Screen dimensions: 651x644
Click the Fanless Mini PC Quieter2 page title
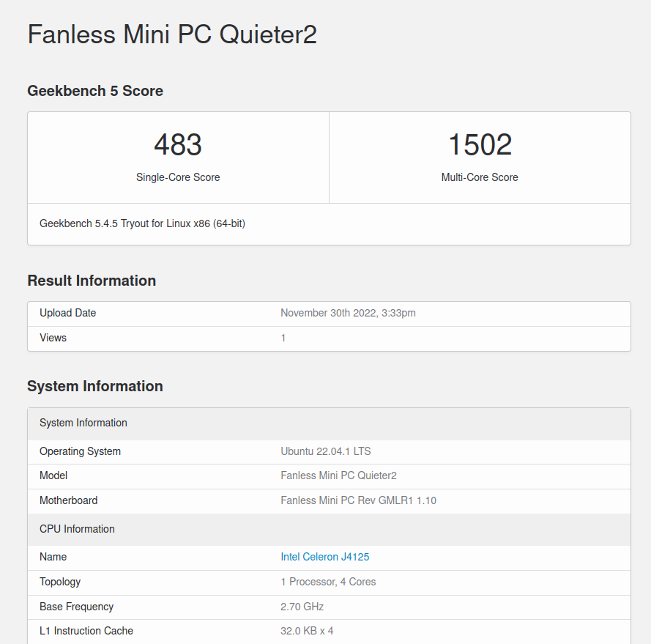point(172,34)
